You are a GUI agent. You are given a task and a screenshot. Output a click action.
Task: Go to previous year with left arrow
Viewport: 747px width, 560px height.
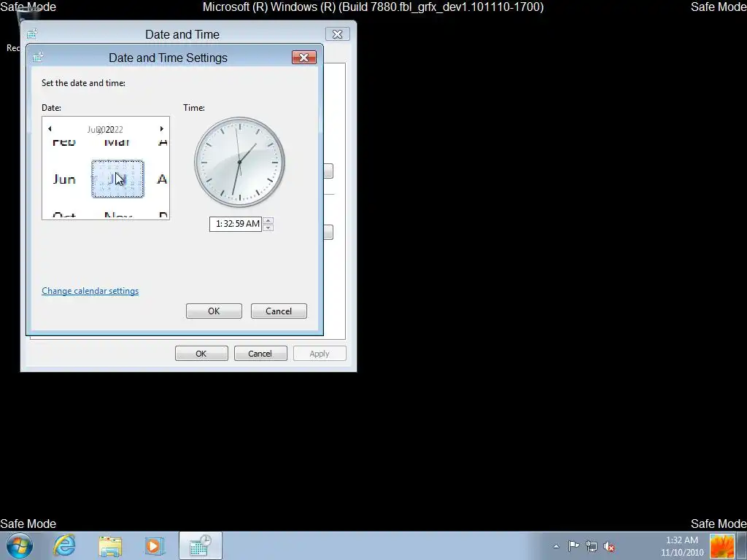pos(50,129)
